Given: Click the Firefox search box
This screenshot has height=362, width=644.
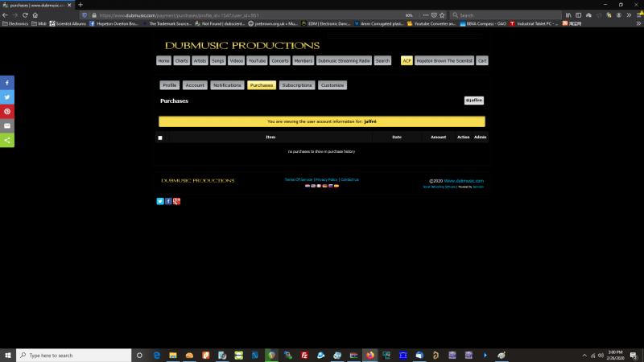Looking at the screenshot, I should point(506,15).
